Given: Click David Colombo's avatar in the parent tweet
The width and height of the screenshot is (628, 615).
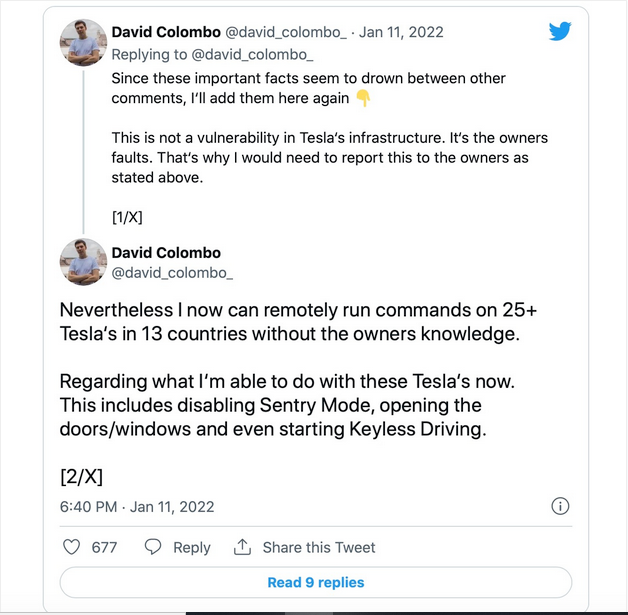Looking at the screenshot, I should (85, 43).
